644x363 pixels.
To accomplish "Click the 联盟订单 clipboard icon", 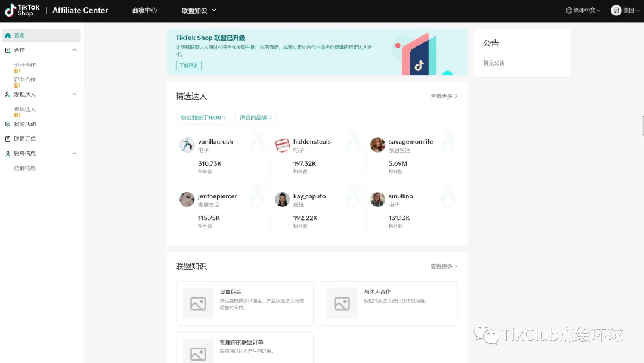I will click(x=8, y=139).
